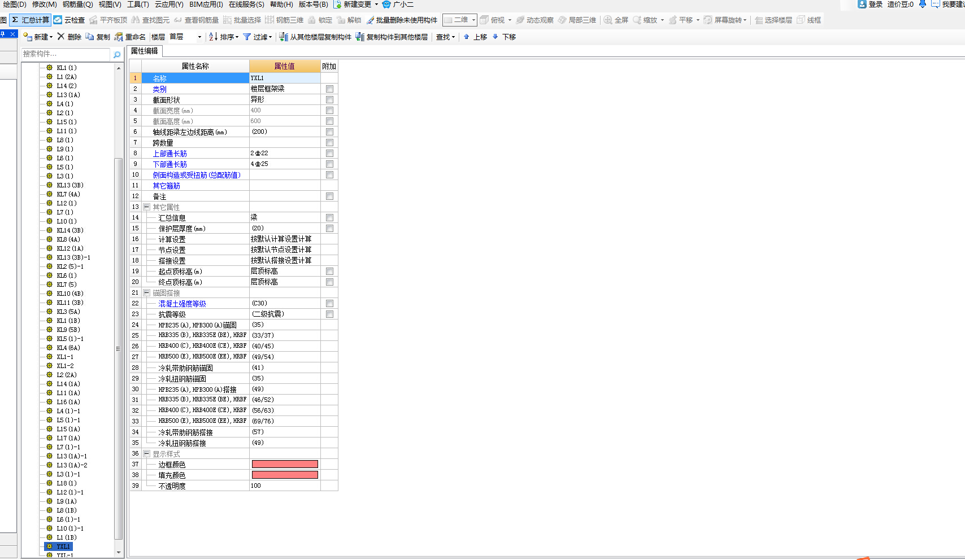Click 批量删除未使用构件 broom icon
This screenshot has height=560, width=965.
(370, 20)
